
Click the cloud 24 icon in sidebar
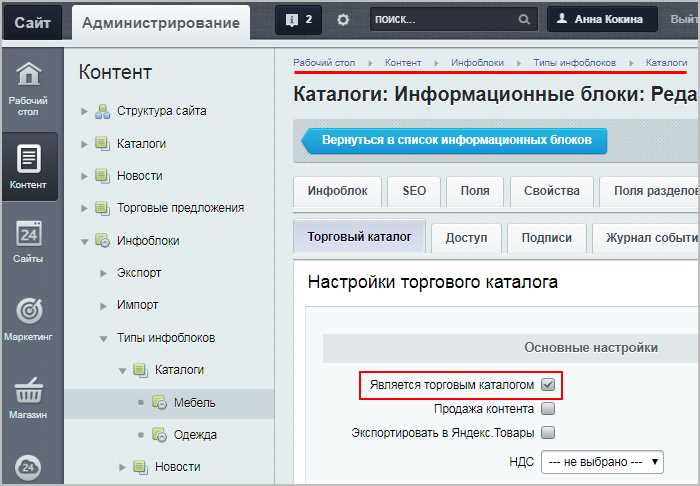click(28, 467)
